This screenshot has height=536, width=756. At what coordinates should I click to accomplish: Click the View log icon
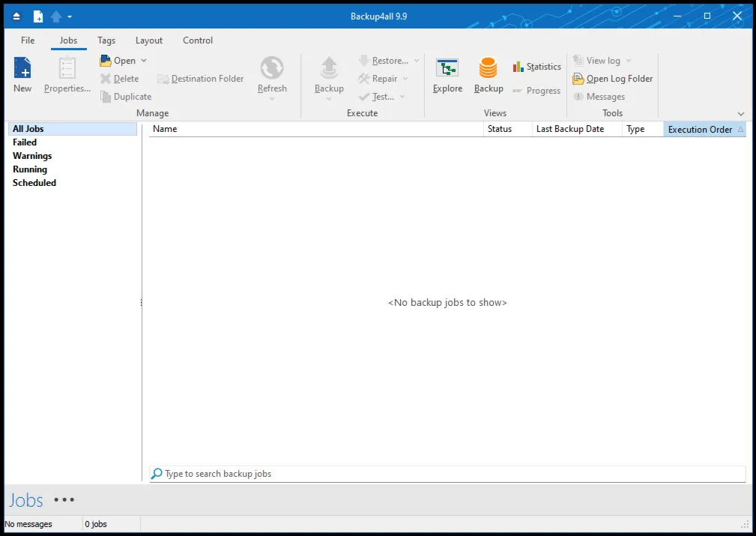pyautogui.click(x=578, y=60)
